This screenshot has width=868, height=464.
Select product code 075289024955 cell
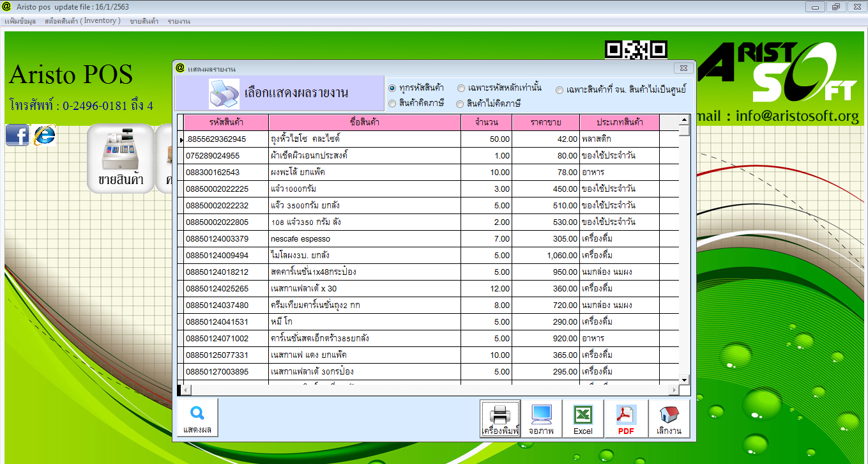point(226,155)
